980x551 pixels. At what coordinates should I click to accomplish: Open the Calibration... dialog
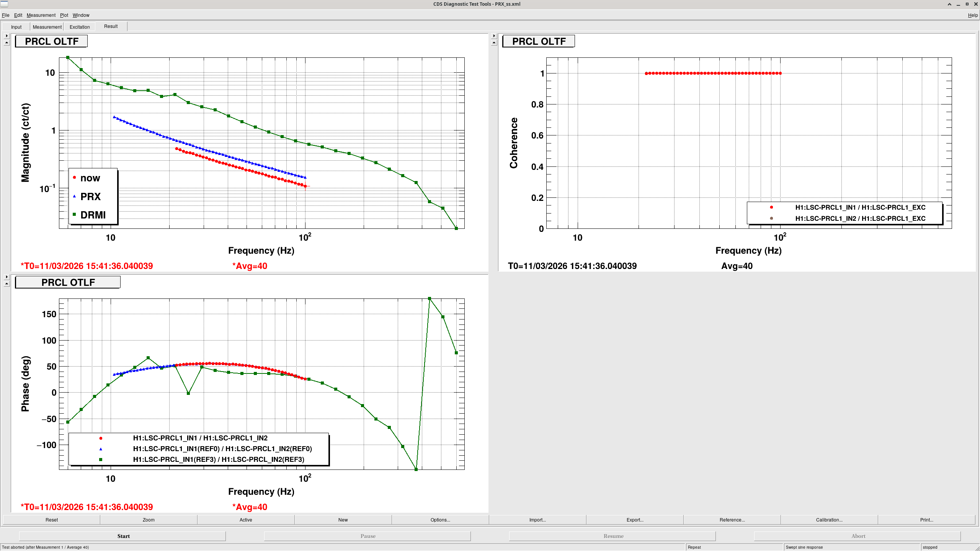click(829, 520)
